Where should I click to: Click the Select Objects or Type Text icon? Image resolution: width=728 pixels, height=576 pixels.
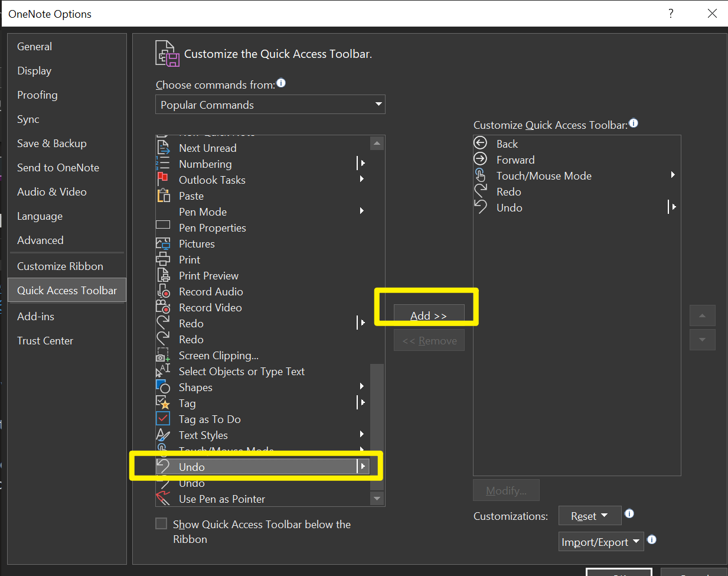pos(163,371)
